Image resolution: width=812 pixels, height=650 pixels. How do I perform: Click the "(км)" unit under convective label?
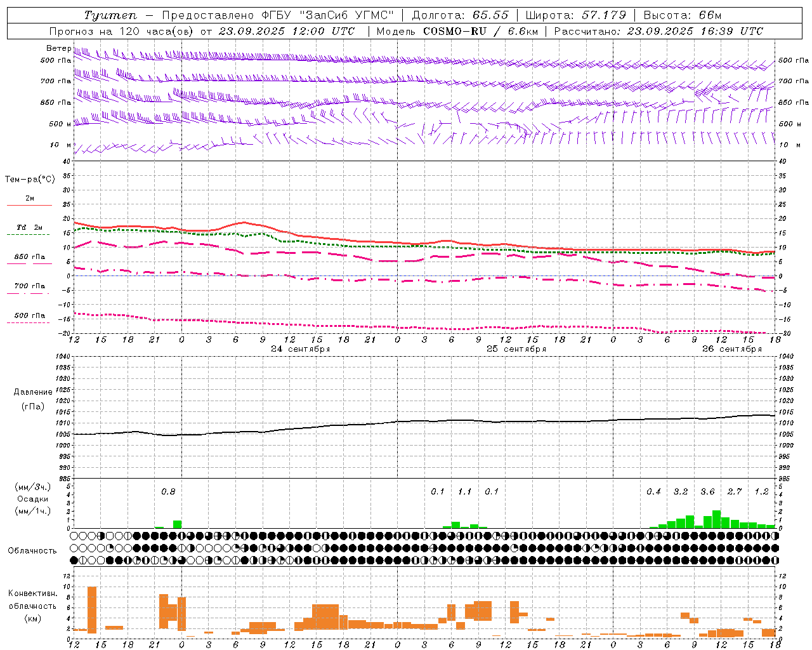tap(33, 618)
